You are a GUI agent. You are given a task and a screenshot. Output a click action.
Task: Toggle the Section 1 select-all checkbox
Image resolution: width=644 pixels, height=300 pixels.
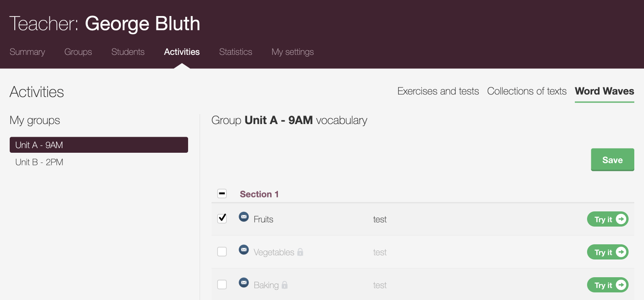[222, 194]
